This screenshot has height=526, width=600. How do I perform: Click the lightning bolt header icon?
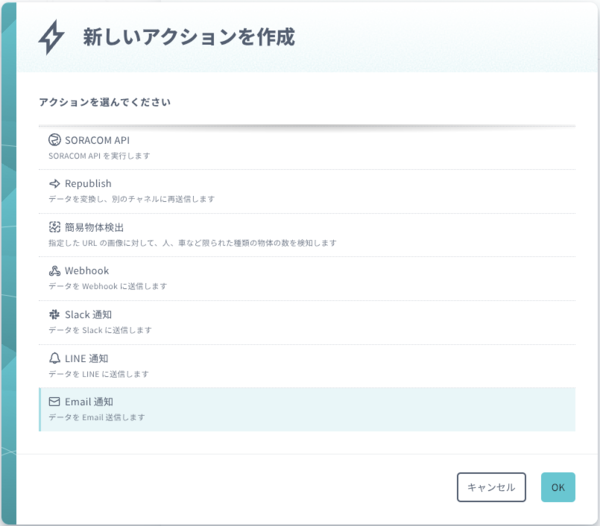click(x=51, y=37)
